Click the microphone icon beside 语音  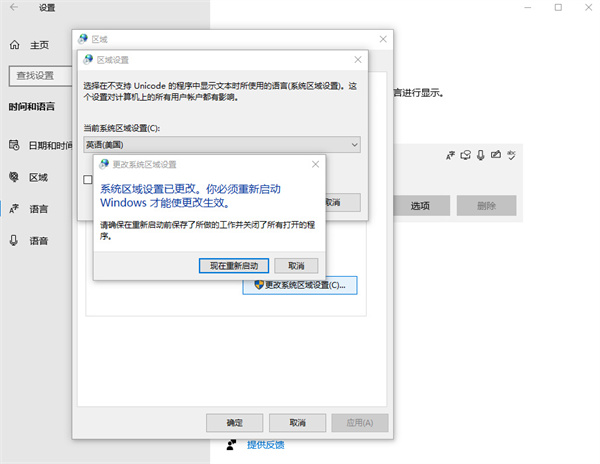click(14, 241)
